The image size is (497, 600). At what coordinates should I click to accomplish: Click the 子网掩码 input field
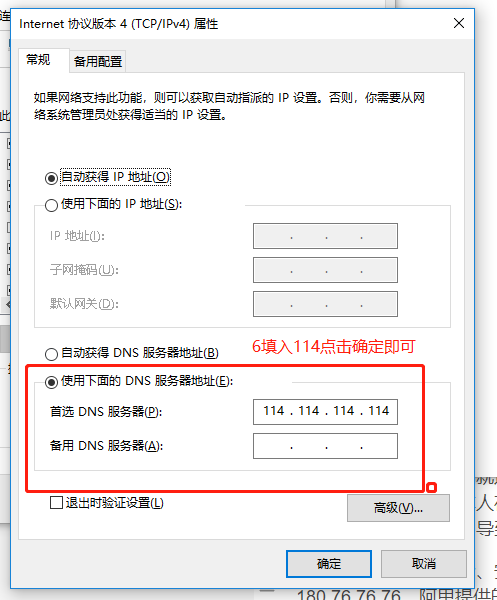(x=325, y=270)
